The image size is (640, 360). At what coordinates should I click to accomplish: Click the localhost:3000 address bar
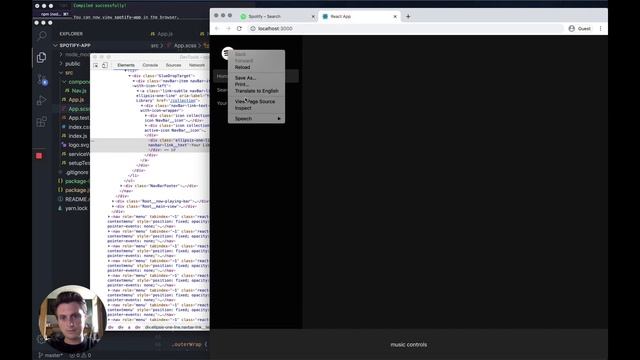406,29
